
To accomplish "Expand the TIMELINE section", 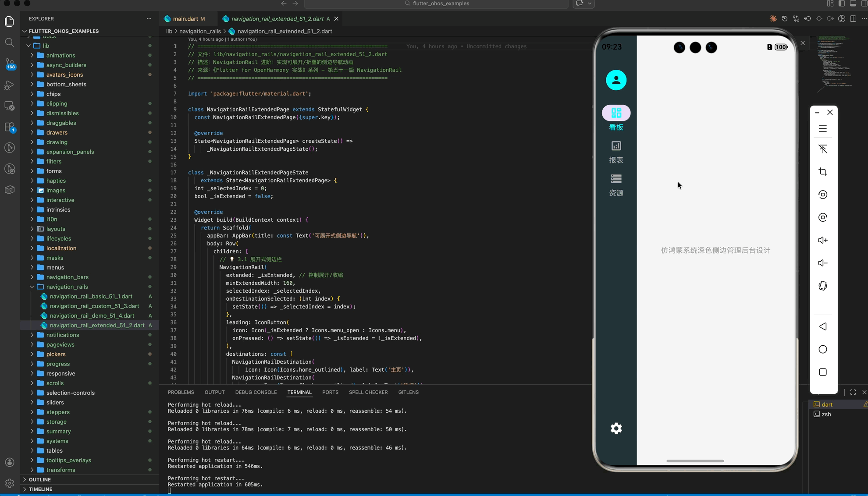I will 40,489.
